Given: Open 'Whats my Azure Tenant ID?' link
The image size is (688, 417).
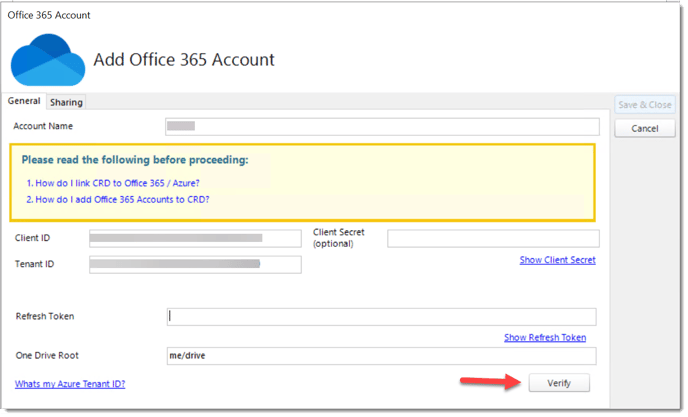Looking at the screenshot, I should click(x=70, y=385).
